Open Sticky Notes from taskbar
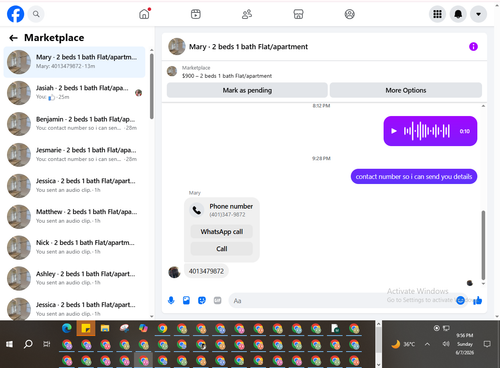Screen dimensions: 500x368 [x=86, y=329]
